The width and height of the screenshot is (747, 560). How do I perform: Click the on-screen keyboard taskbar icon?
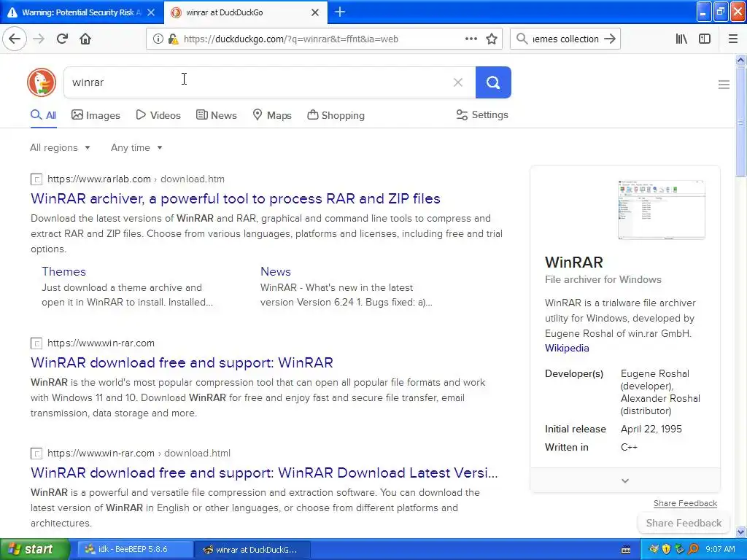[x=626, y=550]
